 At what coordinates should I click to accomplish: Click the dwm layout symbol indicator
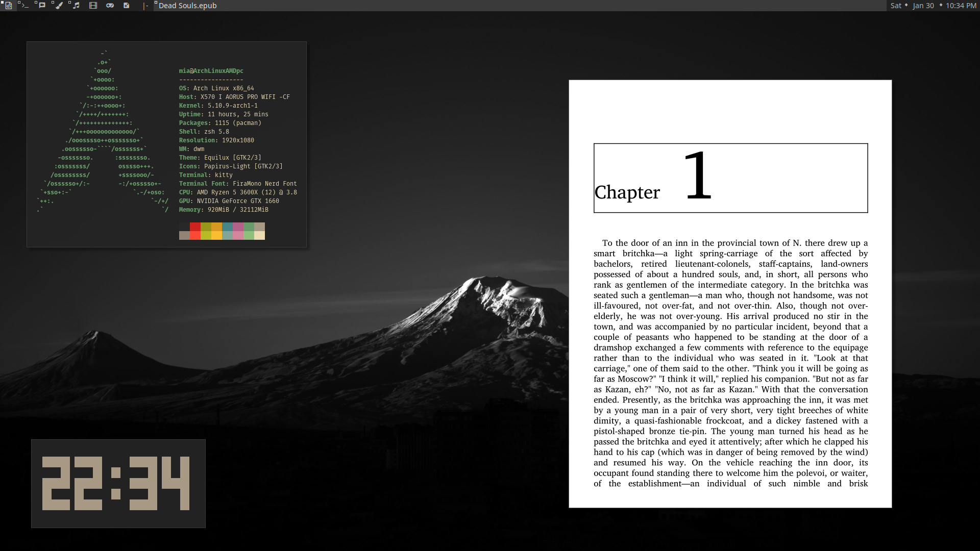click(x=145, y=6)
